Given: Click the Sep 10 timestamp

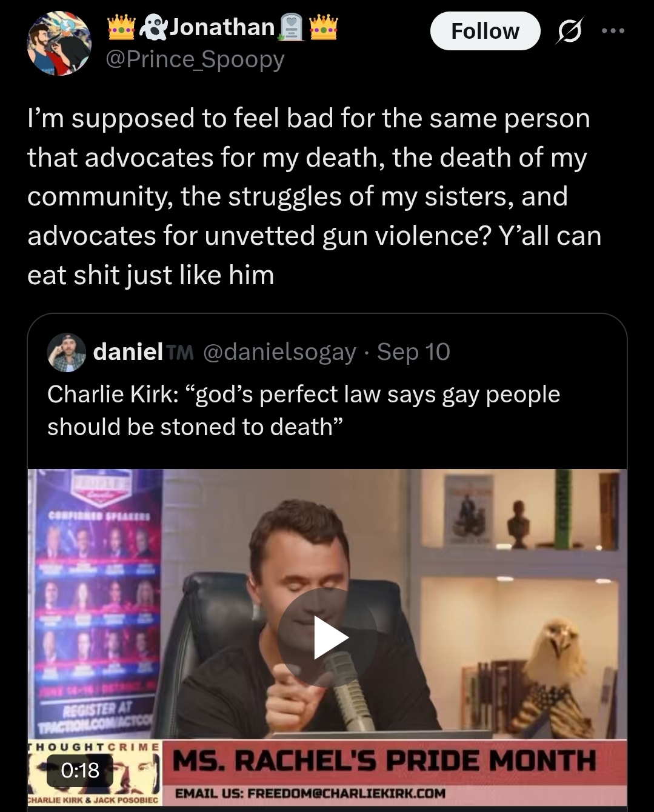Looking at the screenshot, I should (x=413, y=352).
